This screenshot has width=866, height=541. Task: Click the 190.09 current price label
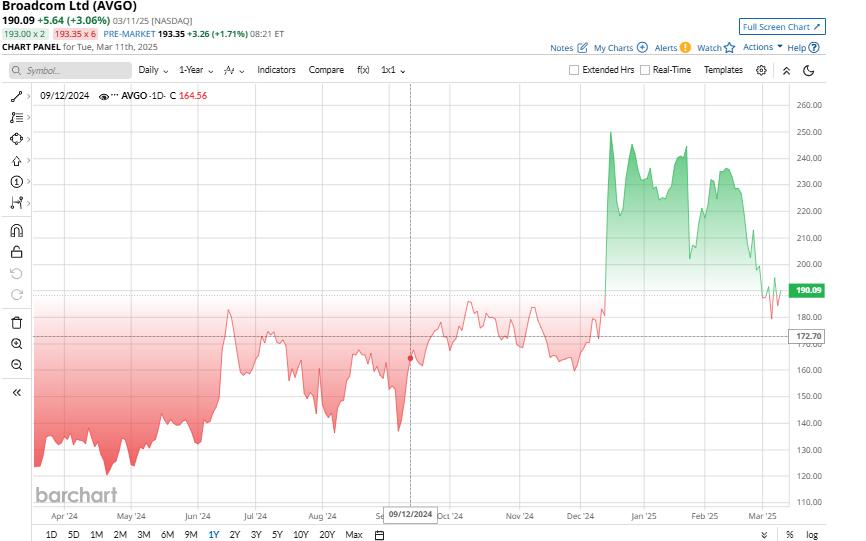[806, 290]
